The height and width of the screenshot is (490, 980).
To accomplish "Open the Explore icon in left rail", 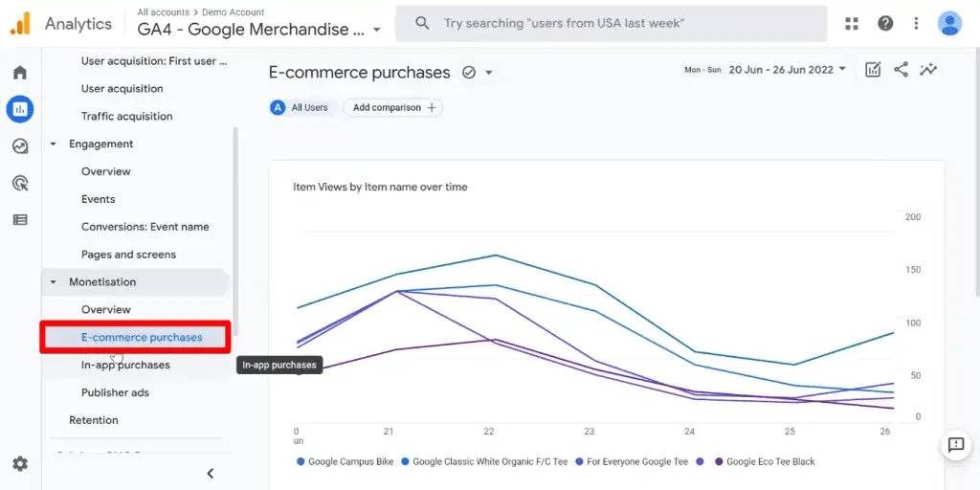I will pyautogui.click(x=20, y=146).
